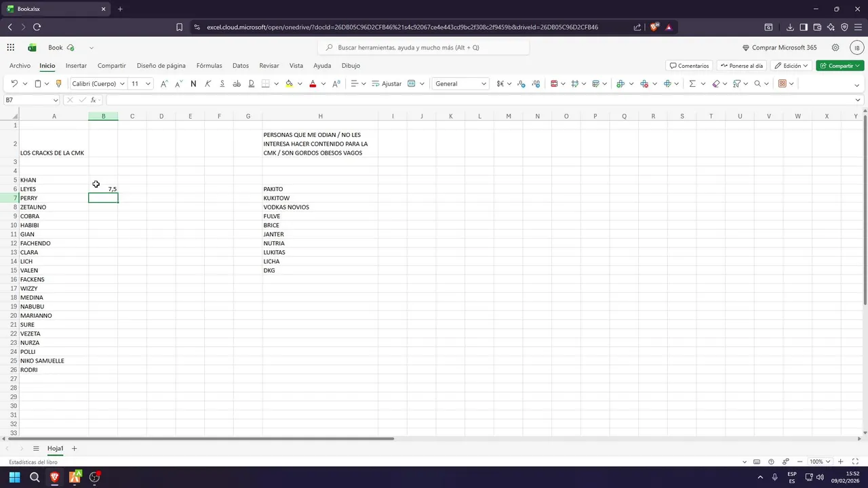Viewport: 868px width, 488px height.
Task: Toggle Ajustar wrap text
Action: (387, 83)
